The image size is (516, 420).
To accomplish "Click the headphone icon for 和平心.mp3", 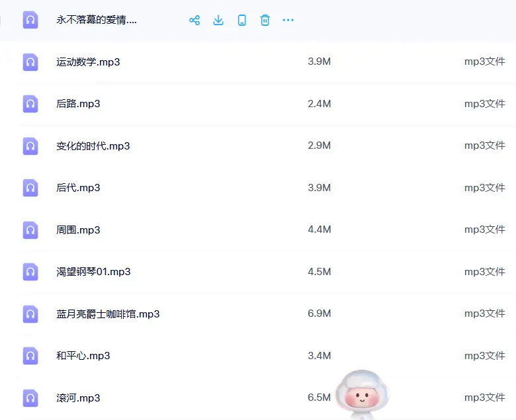I will (30, 356).
